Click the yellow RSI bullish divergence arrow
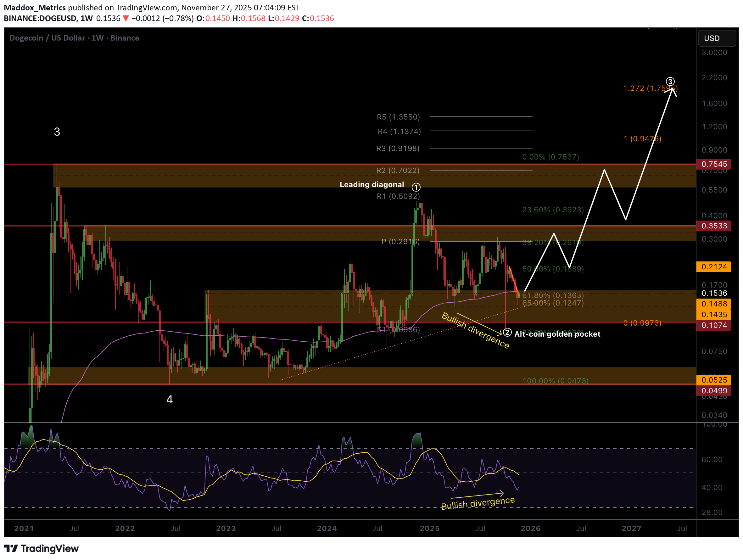 (477, 495)
